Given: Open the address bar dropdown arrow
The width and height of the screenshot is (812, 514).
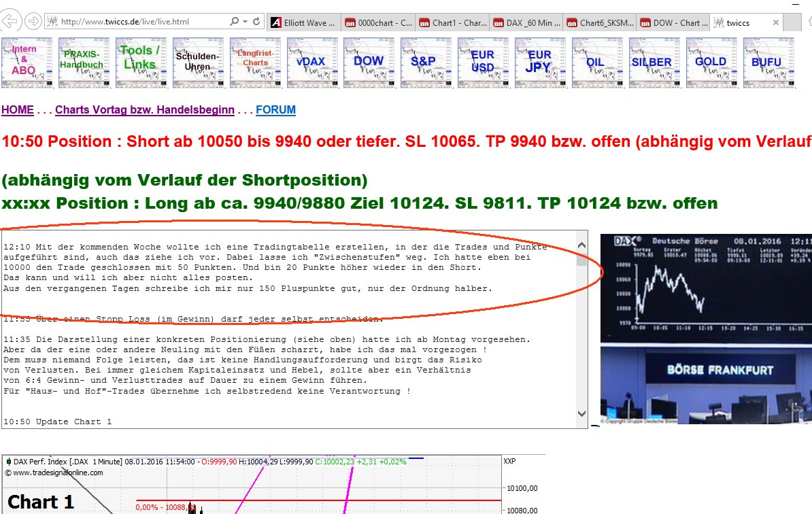Looking at the screenshot, I should (x=245, y=21).
